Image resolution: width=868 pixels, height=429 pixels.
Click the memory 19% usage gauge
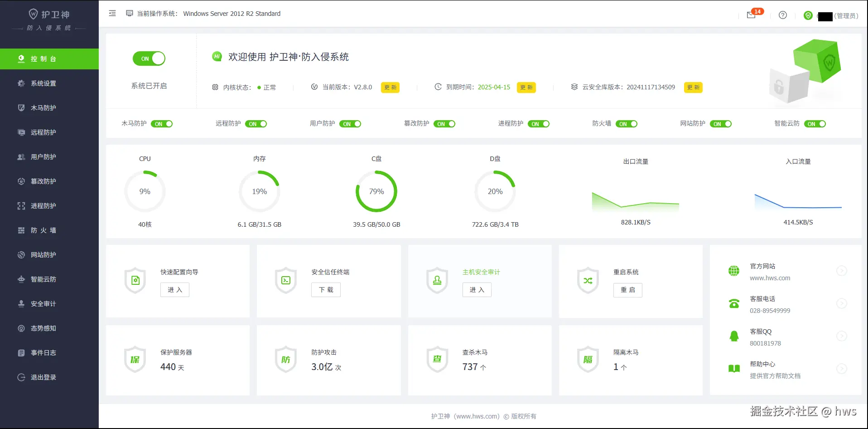point(260,191)
